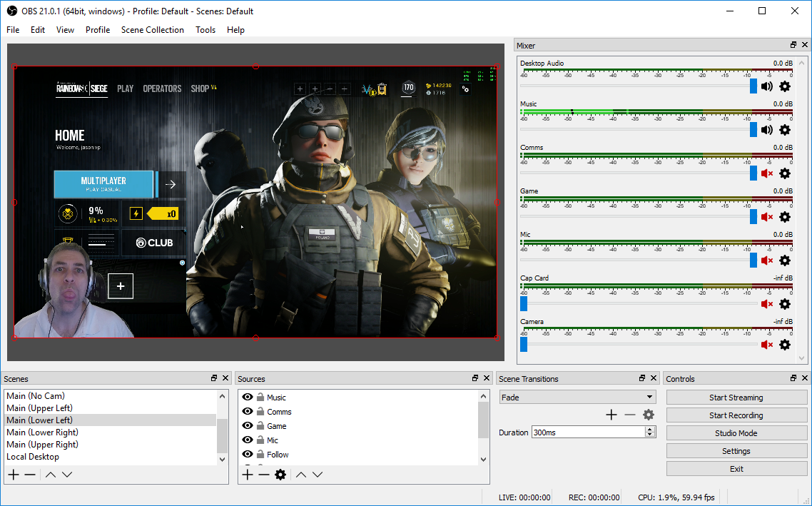Click the Camera volume slider handle
812x506 pixels.
(x=524, y=345)
